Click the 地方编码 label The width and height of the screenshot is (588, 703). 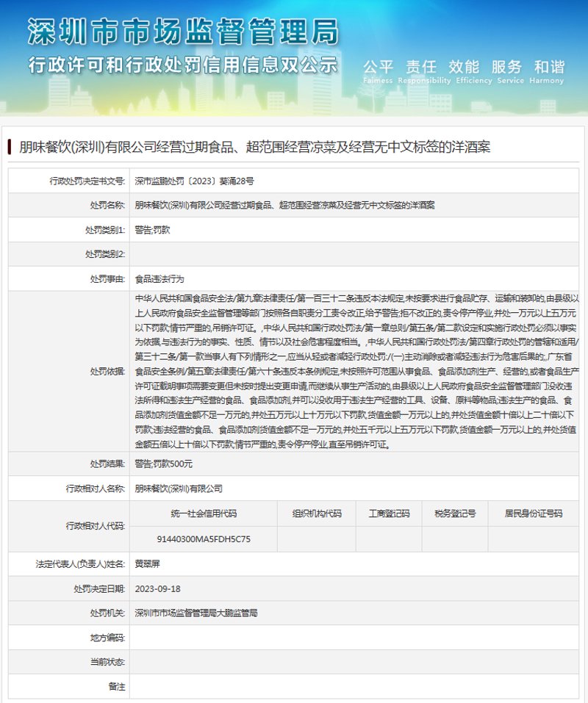click(x=107, y=638)
